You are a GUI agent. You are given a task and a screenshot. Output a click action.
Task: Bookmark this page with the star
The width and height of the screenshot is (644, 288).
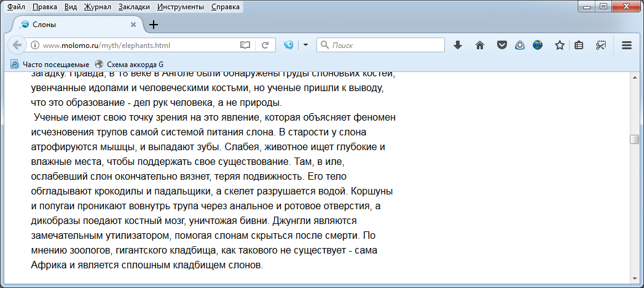(x=559, y=45)
